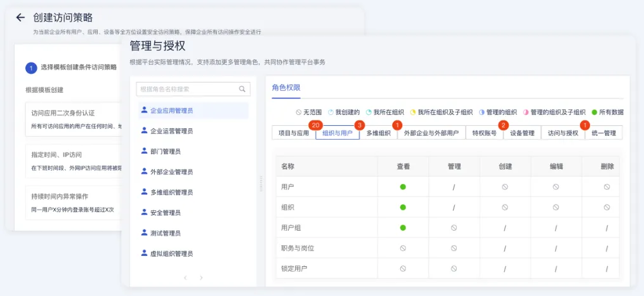Click user icon next to 多维组织管理员

144,192
